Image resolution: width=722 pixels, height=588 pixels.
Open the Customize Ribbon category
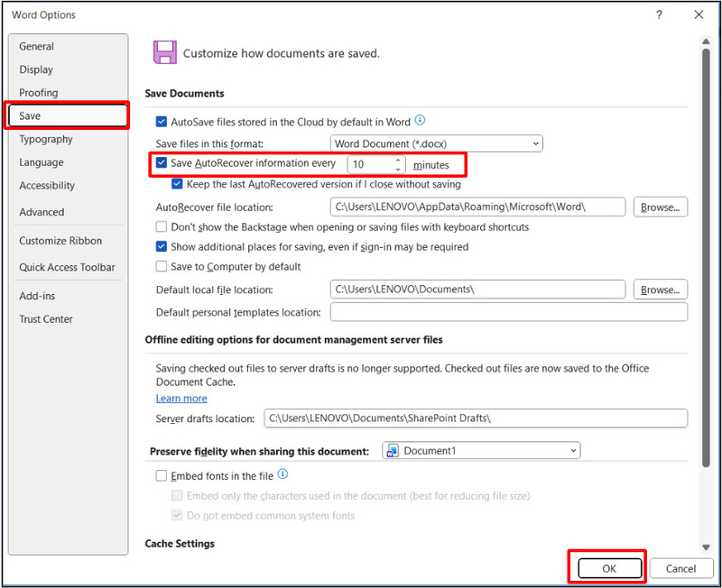[60, 241]
